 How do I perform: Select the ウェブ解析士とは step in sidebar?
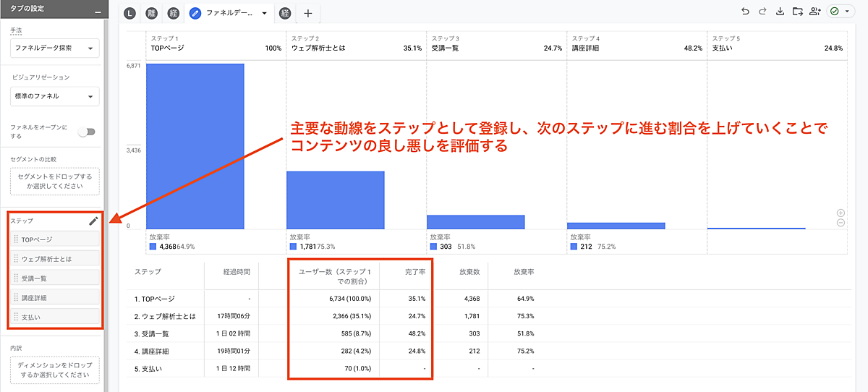click(x=55, y=258)
